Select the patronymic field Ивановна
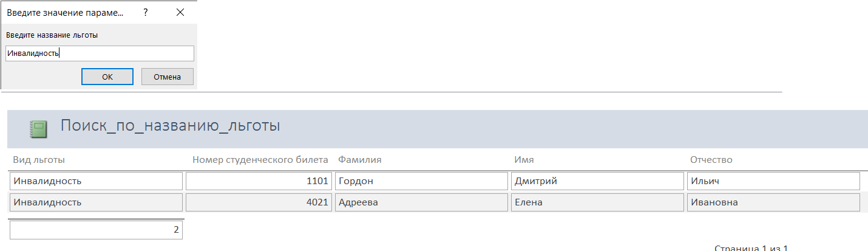Image resolution: width=868 pixels, height=251 pixels. pos(773,202)
